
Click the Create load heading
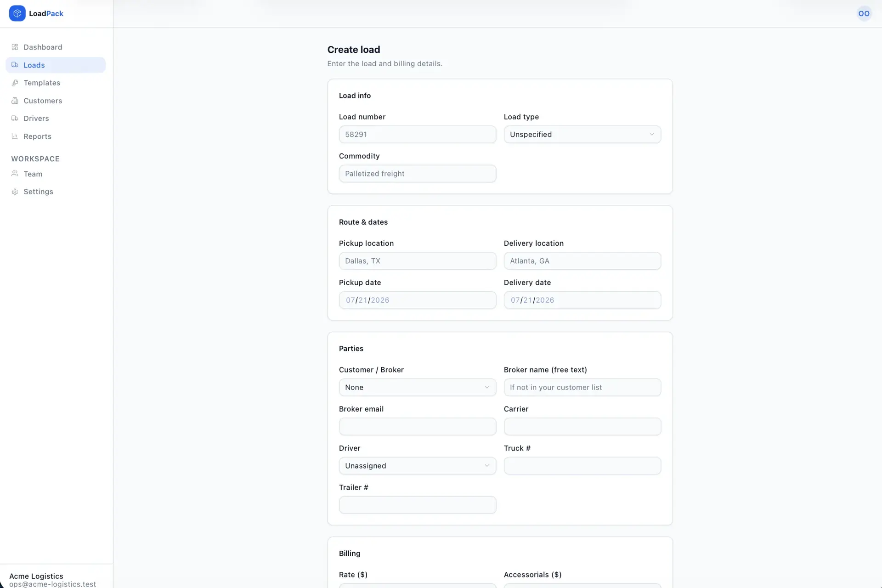coord(353,49)
